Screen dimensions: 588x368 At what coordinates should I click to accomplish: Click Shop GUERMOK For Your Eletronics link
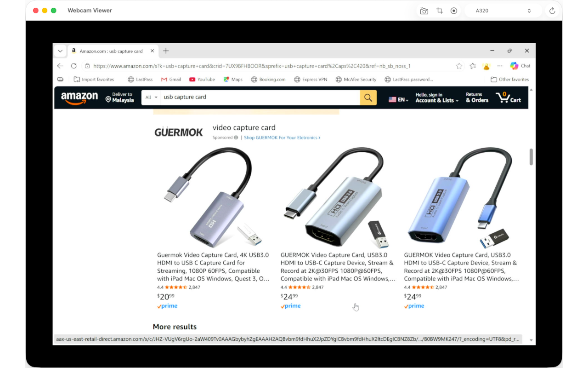pyautogui.click(x=282, y=138)
